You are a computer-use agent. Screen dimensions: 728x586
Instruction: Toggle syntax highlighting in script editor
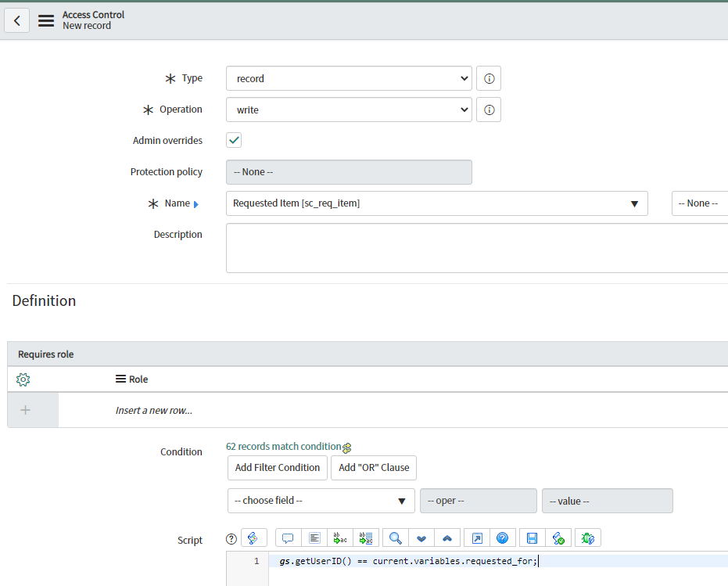(254, 538)
